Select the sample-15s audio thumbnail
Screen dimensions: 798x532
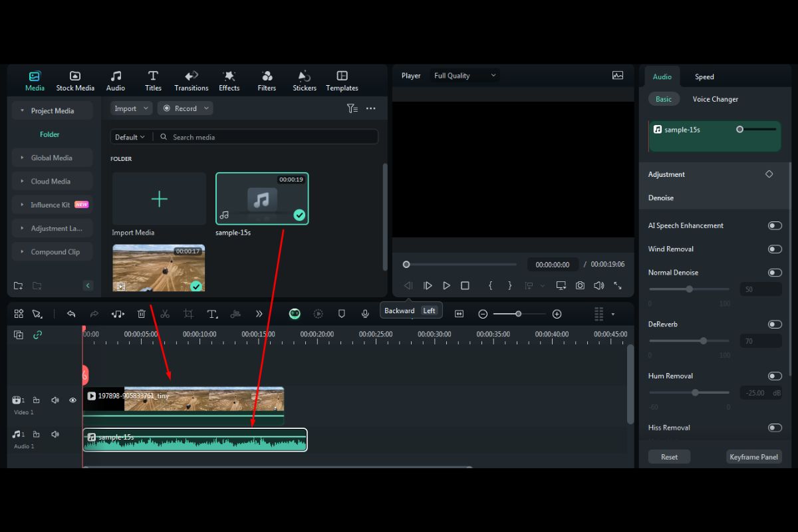262,198
